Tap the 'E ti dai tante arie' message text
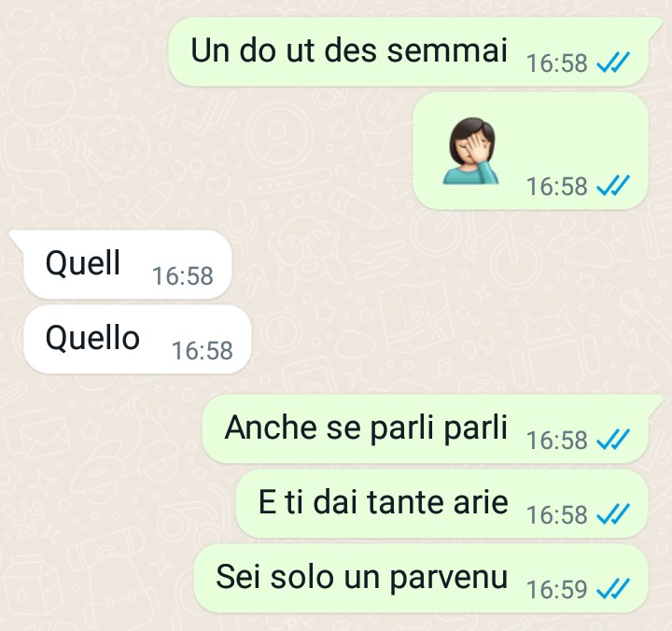Image resolution: width=672 pixels, height=631 pixels. pyautogui.click(x=384, y=502)
